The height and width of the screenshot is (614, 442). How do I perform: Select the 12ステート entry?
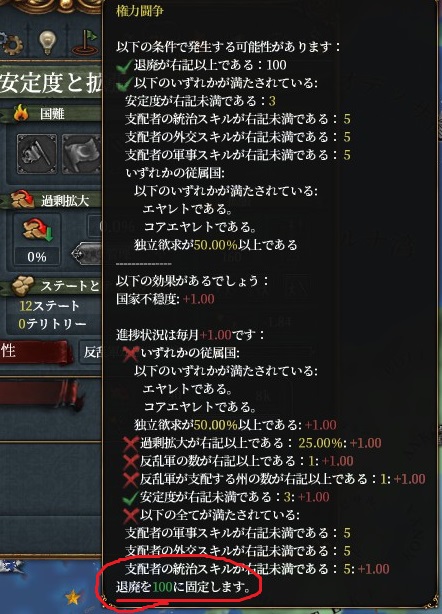coord(50,305)
